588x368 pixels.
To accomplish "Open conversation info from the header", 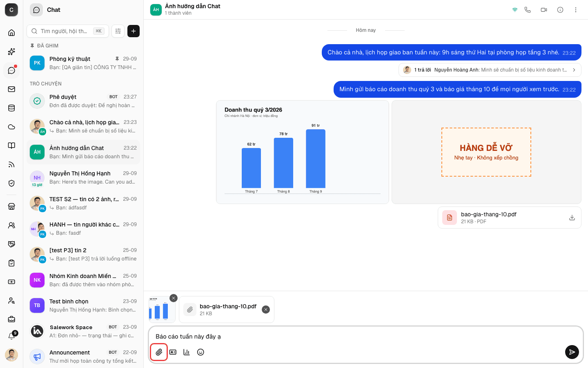I will point(560,10).
